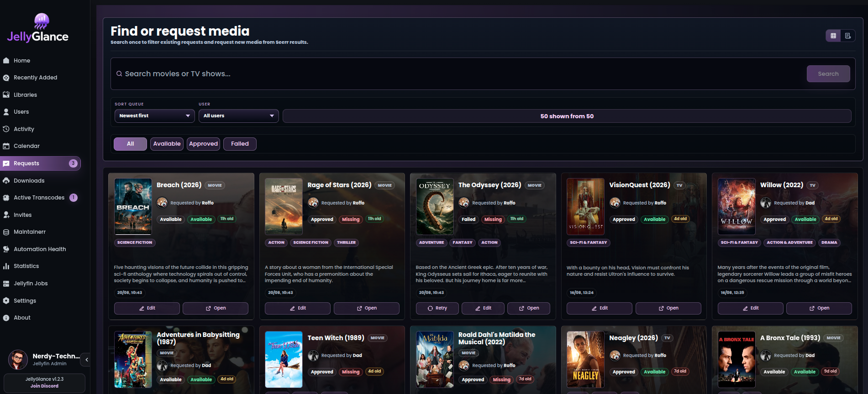Image resolution: width=868 pixels, height=394 pixels.
Task: Open the All users filter dropdown
Action: [239, 116]
